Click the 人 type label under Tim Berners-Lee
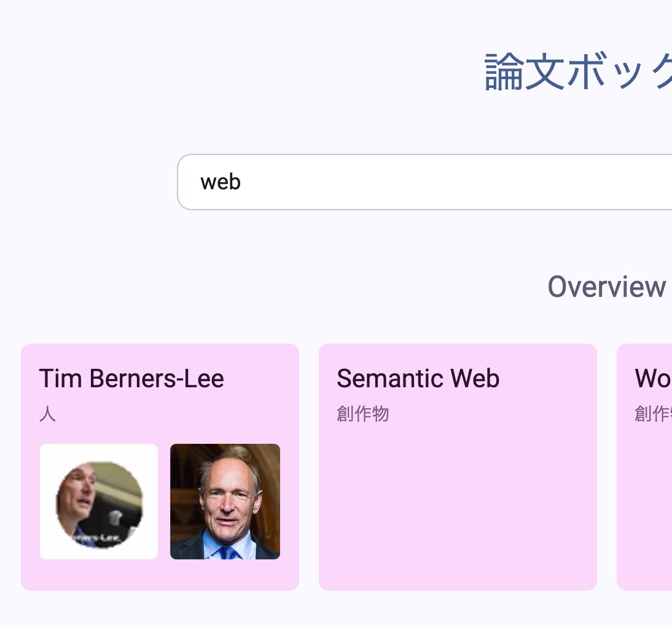 [47, 414]
